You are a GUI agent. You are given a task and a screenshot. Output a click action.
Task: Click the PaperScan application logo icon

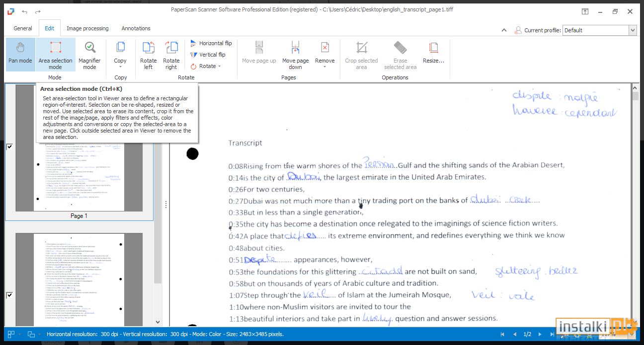pos(11,11)
